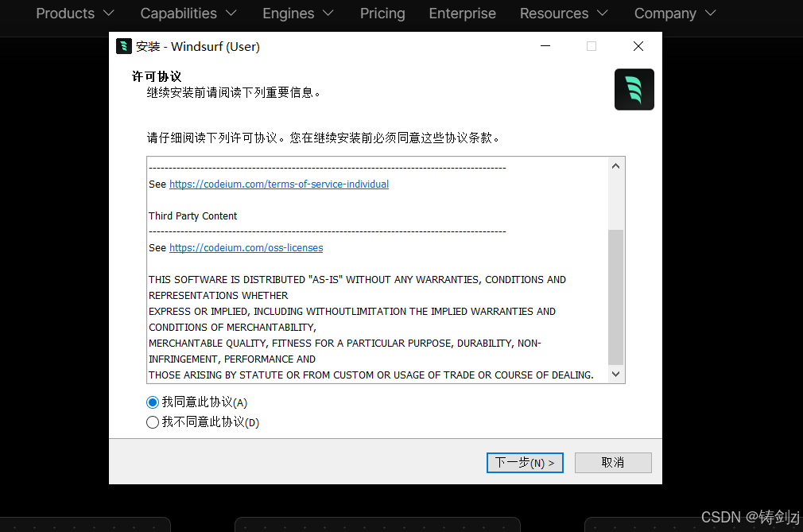Open Enterprise page in website nav
This screenshot has width=803, height=532.
tap(463, 14)
